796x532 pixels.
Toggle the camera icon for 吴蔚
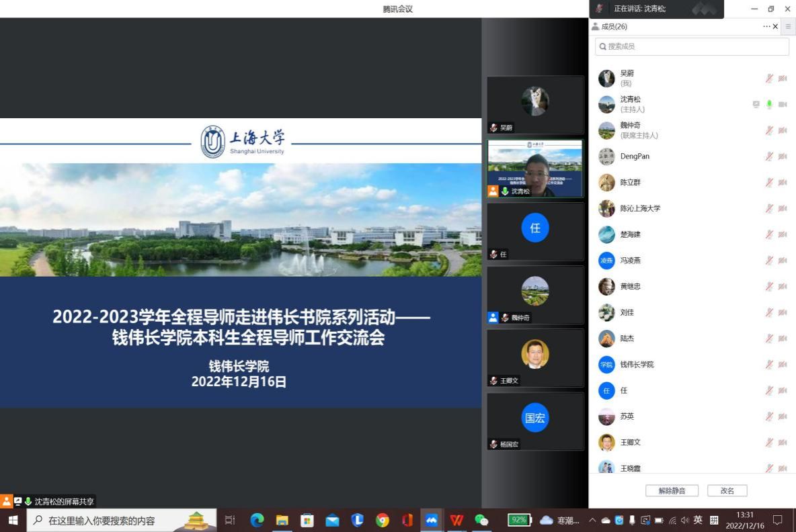783,79
